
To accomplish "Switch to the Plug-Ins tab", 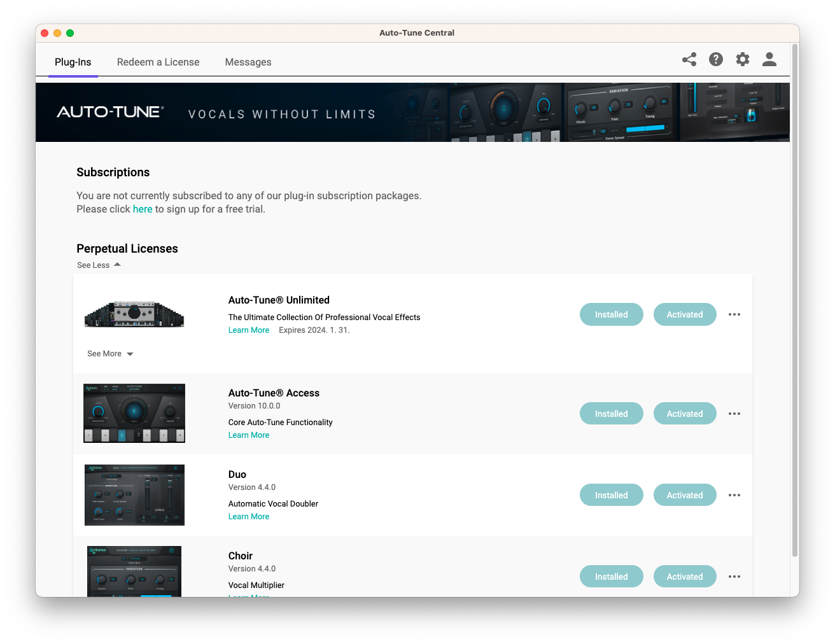I will (x=73, y=62).
